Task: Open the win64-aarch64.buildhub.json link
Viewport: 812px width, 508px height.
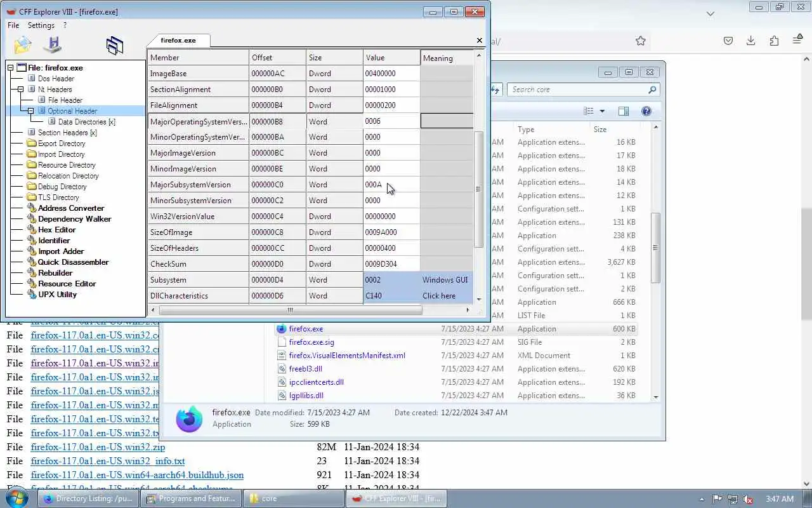Action: tap(137, 475)
